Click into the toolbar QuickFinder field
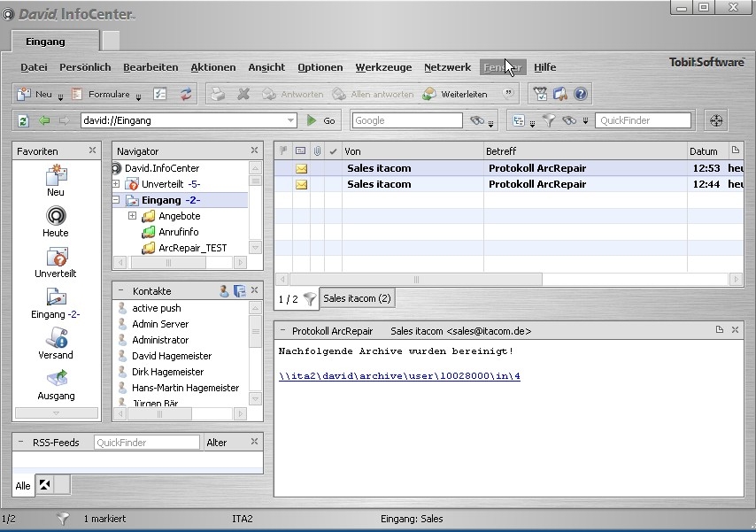 tap(644, 120)
